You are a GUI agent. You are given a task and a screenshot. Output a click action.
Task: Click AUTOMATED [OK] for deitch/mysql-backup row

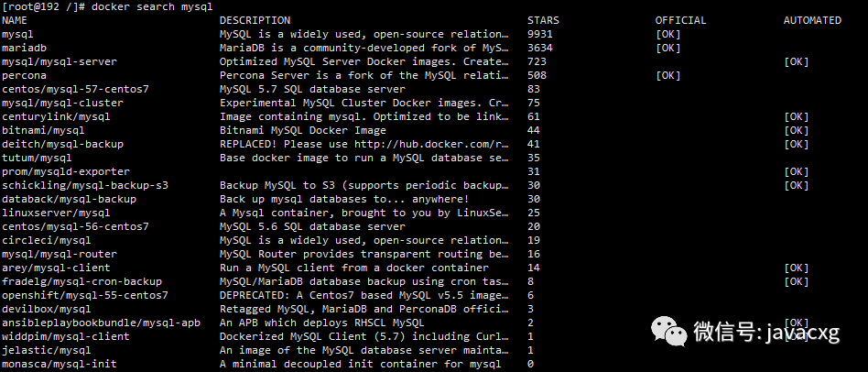[796, 144]
